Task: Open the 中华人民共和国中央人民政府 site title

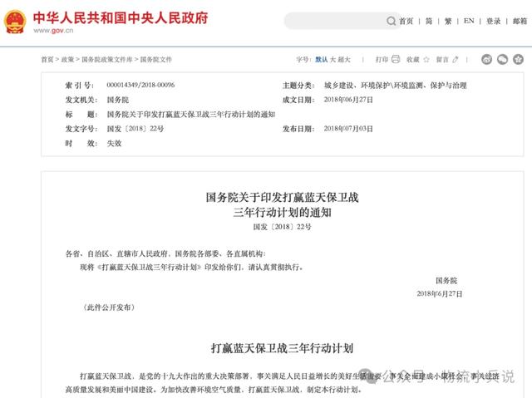Action: (x=121, y=18)
